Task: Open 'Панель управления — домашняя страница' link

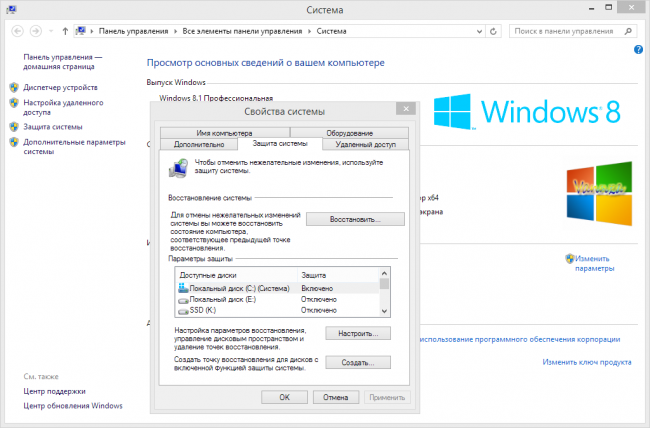Action: tap(63, 62)
